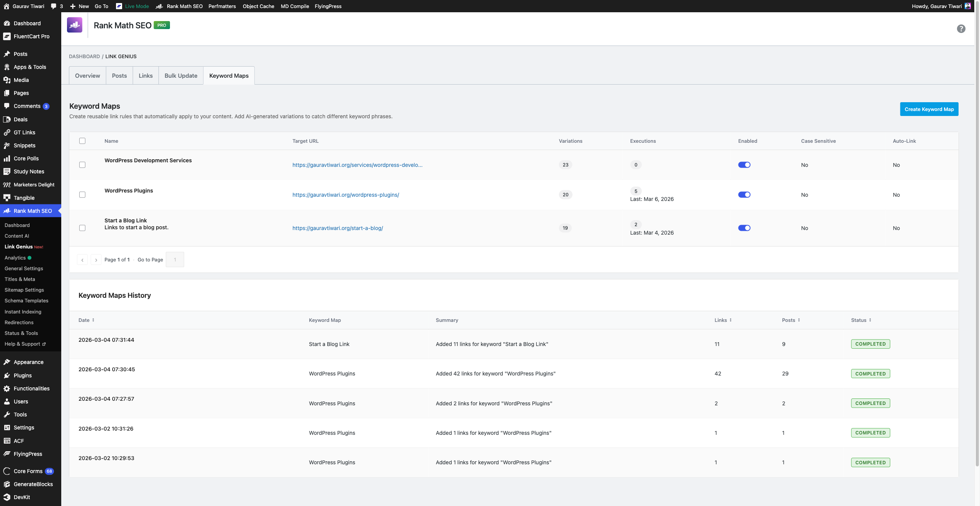
Task: Click the user avatar in admin bar
Action: (967, 6)
